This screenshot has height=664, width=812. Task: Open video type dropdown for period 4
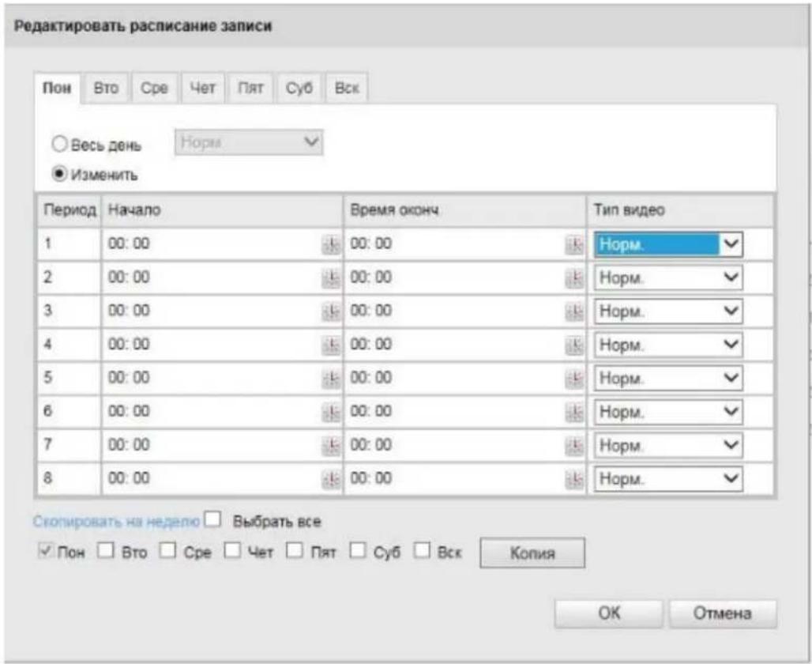tap(668, 345)
